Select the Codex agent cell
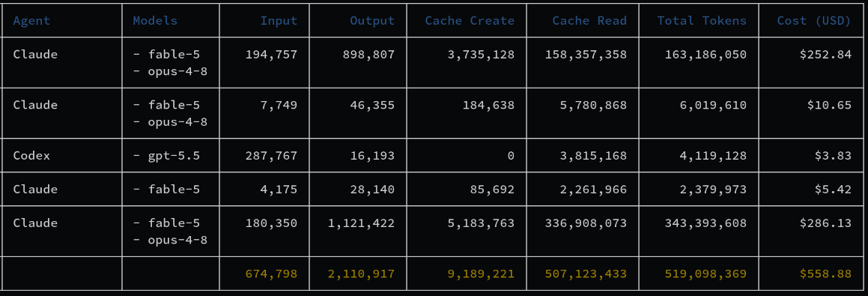Image resolution: width=868 pixels, height=296 pixels. coord(31,156)
